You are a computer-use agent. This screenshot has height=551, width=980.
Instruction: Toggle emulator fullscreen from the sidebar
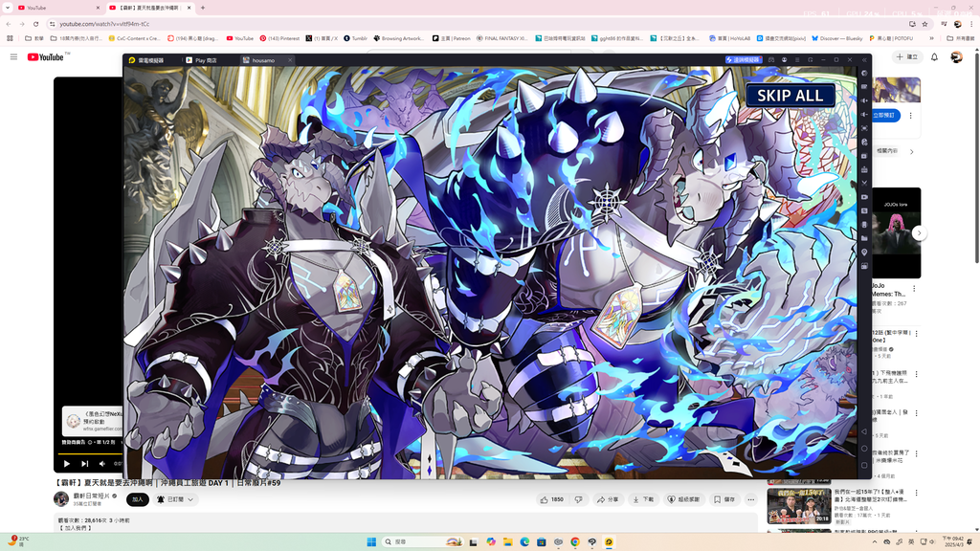[x=864, y=128]
